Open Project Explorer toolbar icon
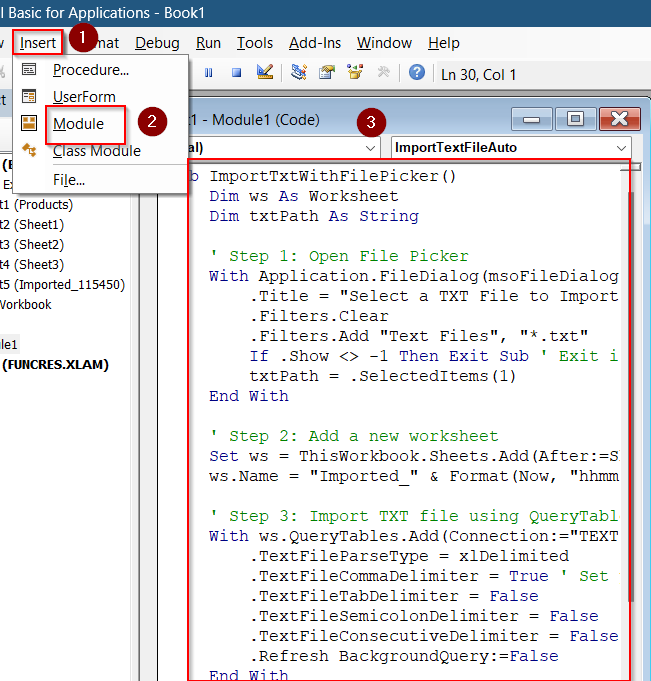Image resolution: width=651 pixels, height=681 pixels. tap(299, 72)
